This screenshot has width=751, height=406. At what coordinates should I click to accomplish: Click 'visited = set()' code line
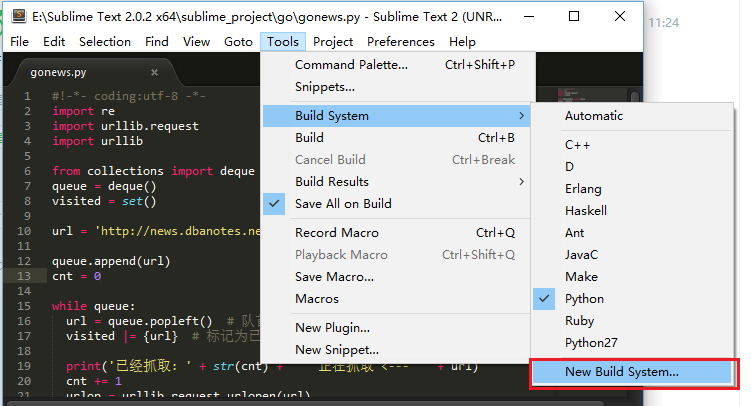tap(104, 201)
